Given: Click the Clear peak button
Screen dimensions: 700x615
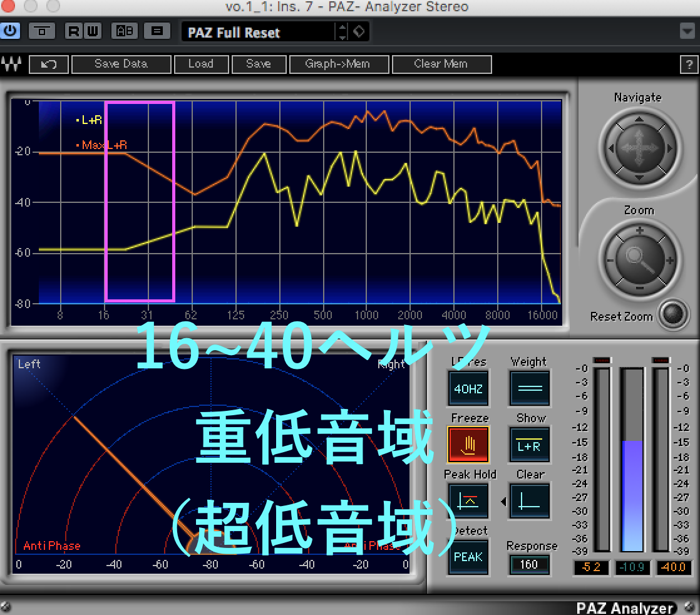Looking at the screenshot, I should pyautogui.click(x=530, y=500).
